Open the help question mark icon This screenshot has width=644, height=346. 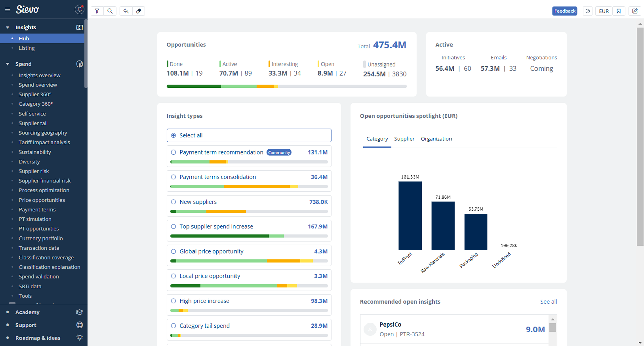pyautogui.click(x=588, y=11)
